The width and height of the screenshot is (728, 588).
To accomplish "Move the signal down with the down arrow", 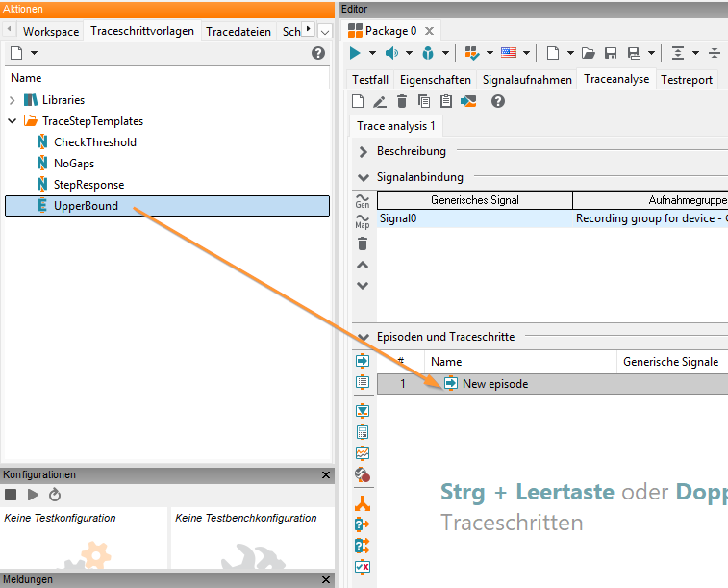I will [363, 286].
